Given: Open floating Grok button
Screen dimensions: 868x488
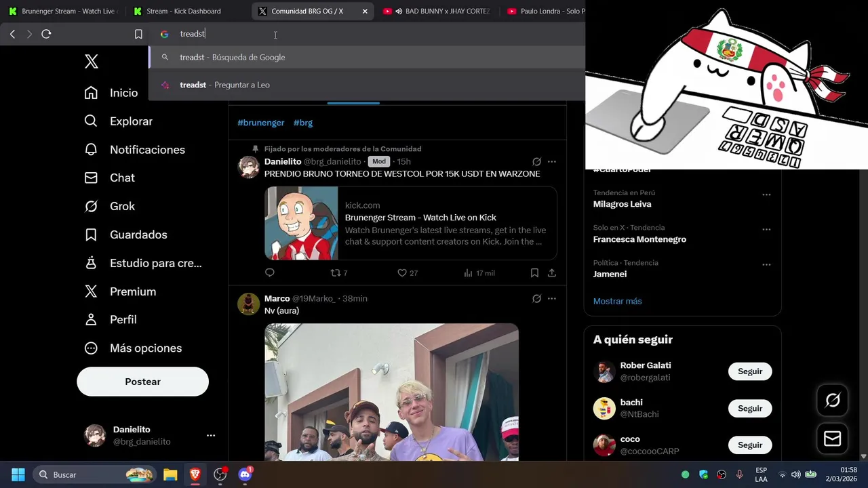Looking at the screenshot, I should pyautogui.click(x=833, y=401).
